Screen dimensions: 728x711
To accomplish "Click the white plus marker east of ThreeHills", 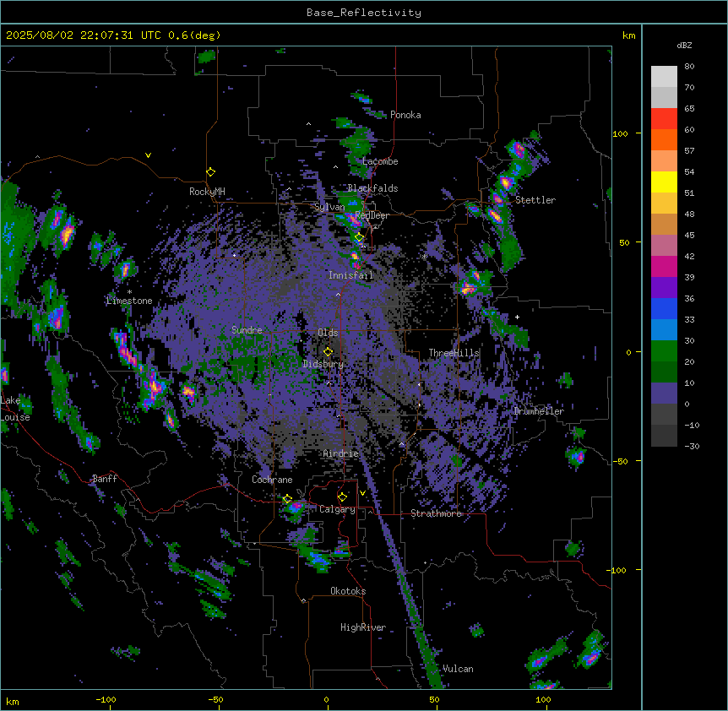I will (x=517, y=317).
